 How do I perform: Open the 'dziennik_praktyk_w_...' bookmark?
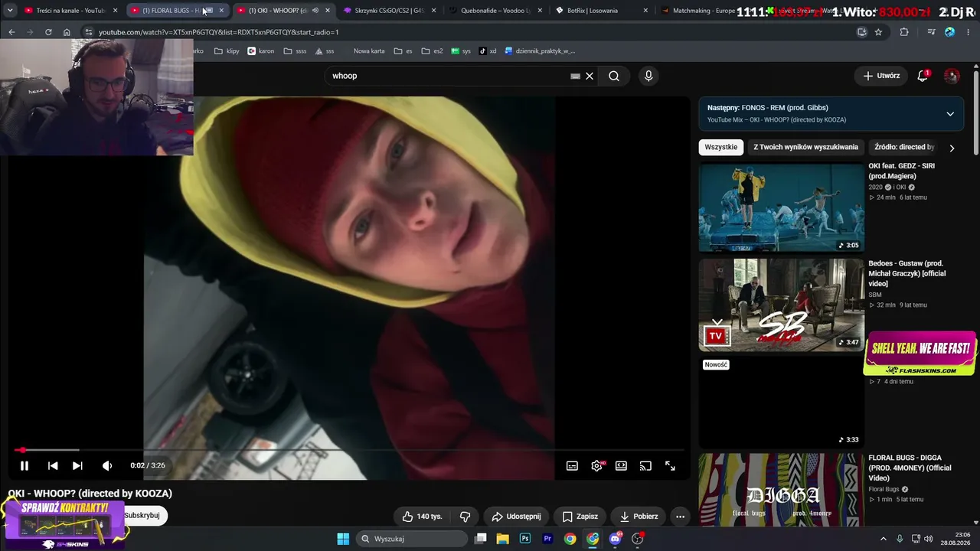click(539, 51)
